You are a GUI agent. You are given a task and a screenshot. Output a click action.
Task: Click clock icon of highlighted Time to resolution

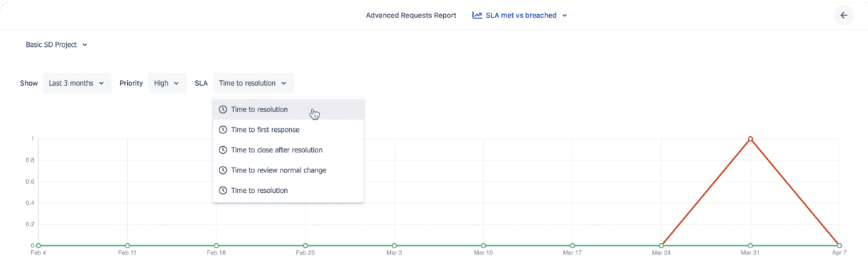(223, 110)
